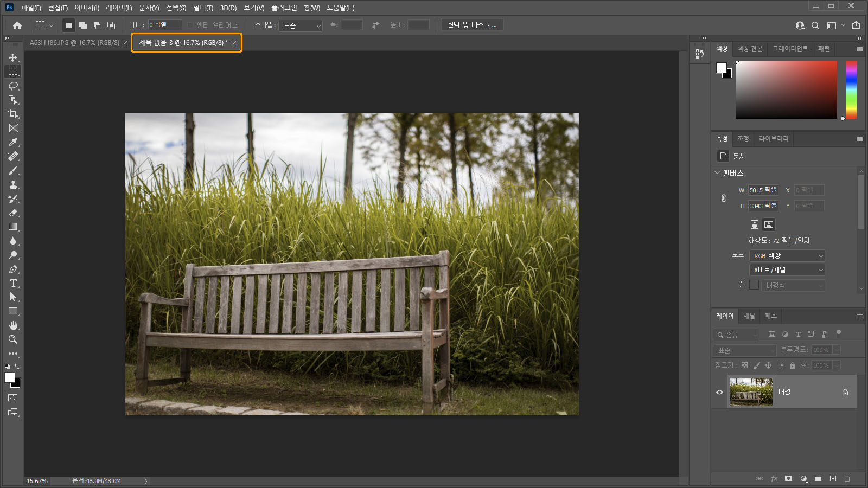Click the share image icon
This screenshot has width=868, height=488.
[856, 25]
